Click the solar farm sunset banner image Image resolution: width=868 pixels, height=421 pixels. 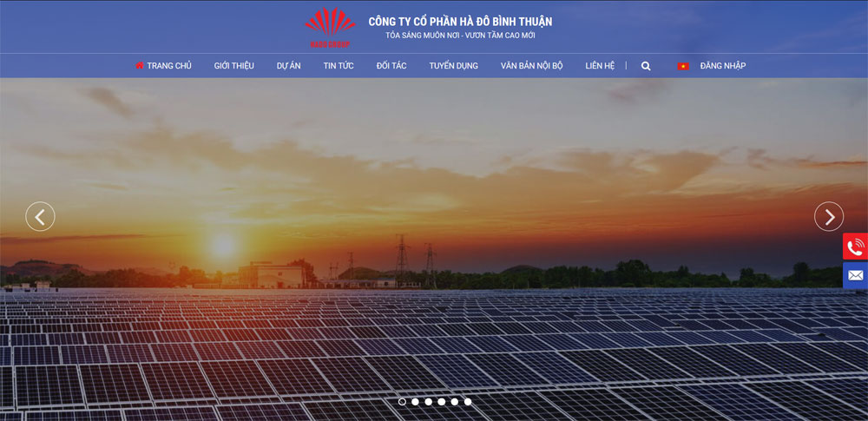pyautogui.click(x=434, y=249)
